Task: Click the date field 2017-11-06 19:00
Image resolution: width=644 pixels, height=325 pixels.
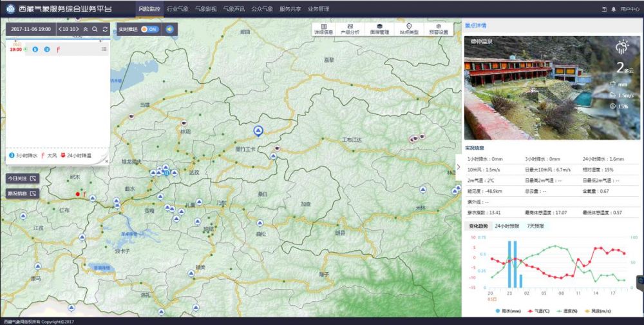Action: (31, 29)
